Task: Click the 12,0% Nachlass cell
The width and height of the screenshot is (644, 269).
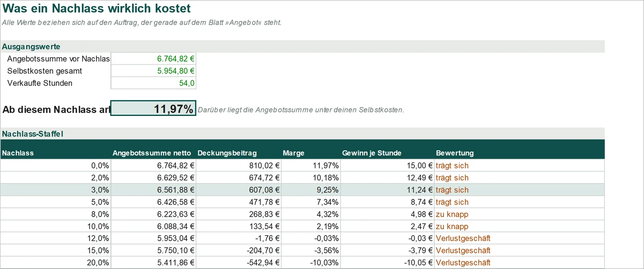Action: [x=56, y=238]
